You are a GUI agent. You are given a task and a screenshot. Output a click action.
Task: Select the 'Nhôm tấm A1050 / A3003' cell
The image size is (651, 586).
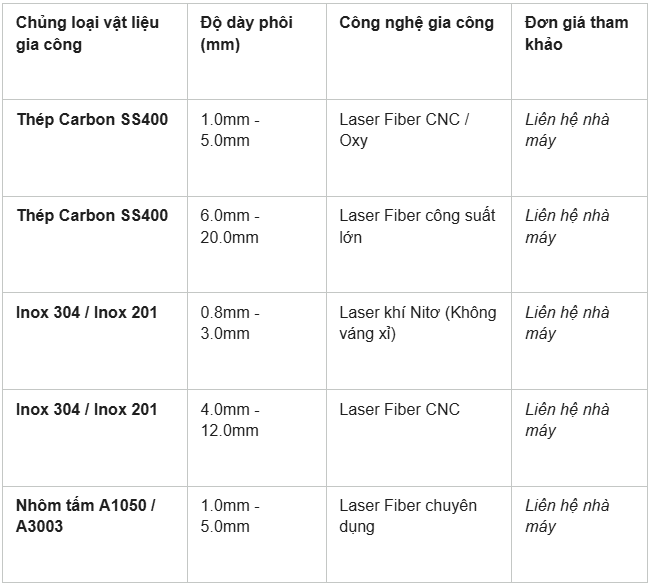pos(95,535)
